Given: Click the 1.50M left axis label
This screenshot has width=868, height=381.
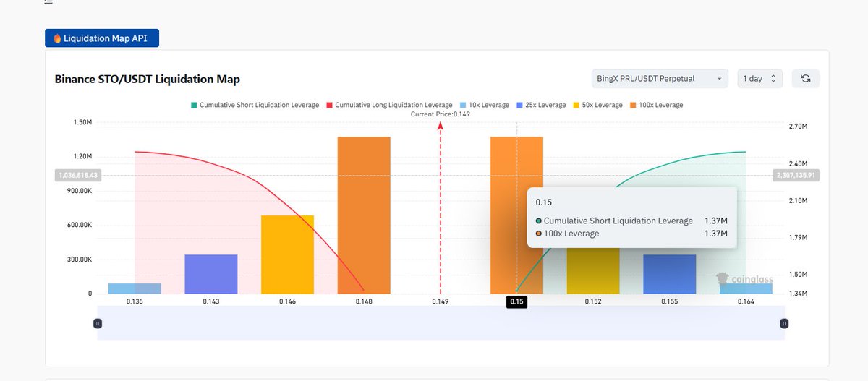Looking at the screenshot, I should (82, 122).
